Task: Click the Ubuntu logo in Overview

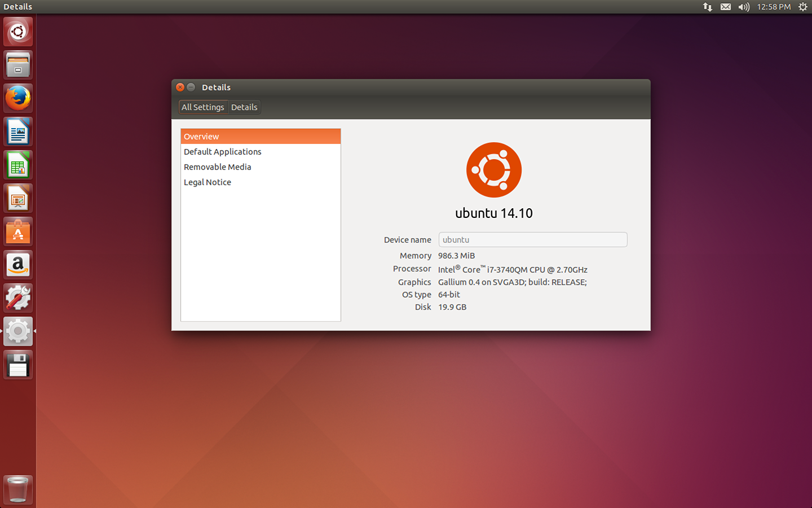Action: pyautogui.click(x=494, y=170)
